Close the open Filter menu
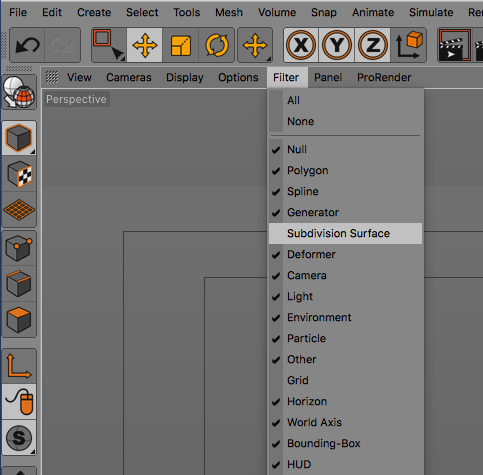 [286, 77]
